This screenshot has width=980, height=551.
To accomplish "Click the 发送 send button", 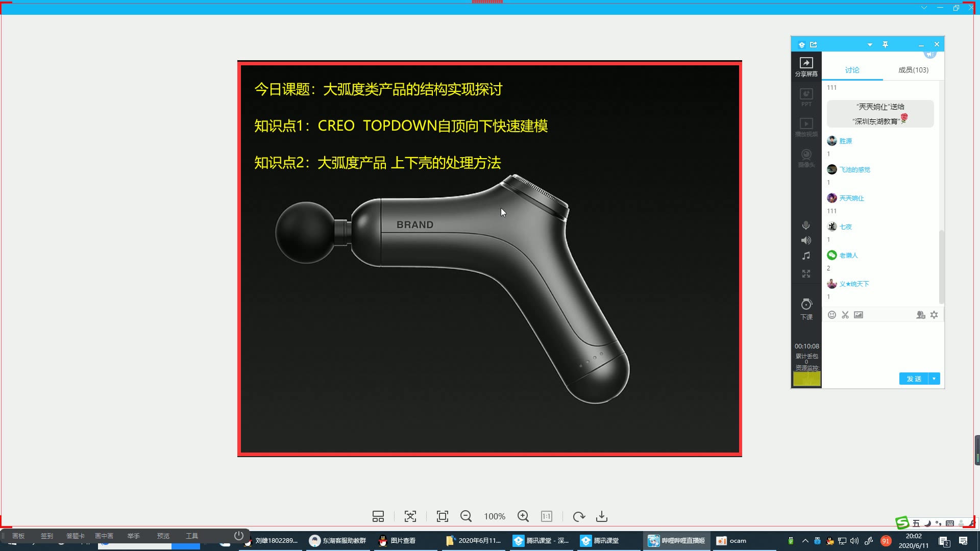I will point(914,379).
